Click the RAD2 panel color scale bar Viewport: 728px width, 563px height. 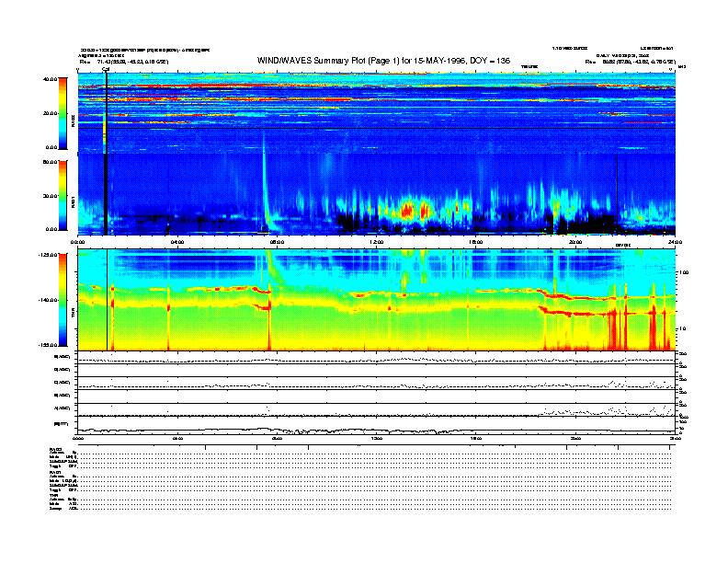point(63,114)
